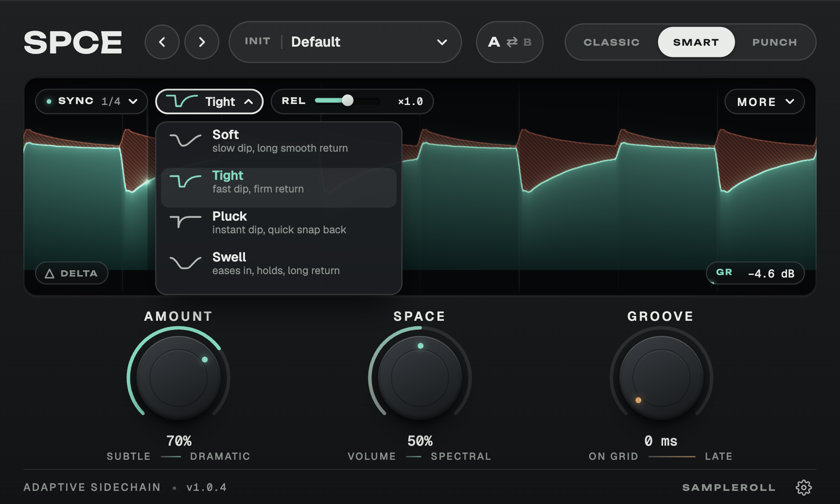Image resolution: width=840 pixels, height=504 pixels.
Task: Choose the Pluck curve option
Action: [279, 223]
